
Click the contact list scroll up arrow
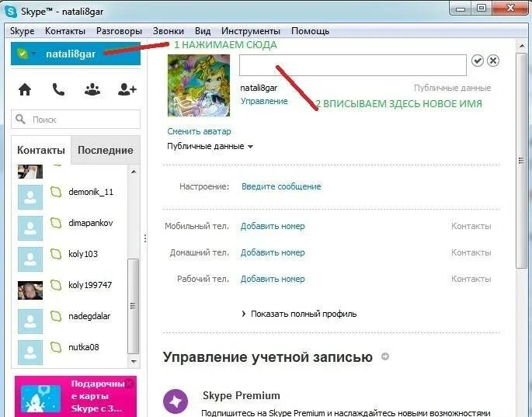coord(134,172)
